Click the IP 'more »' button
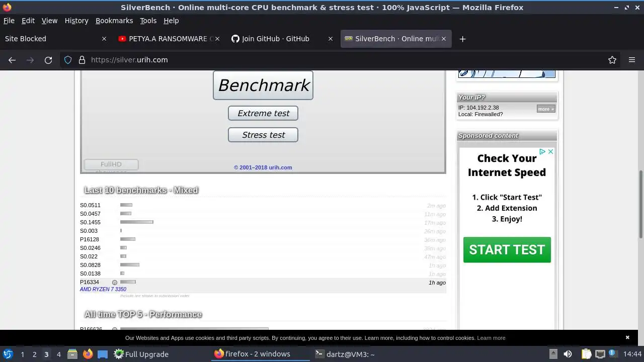Viewport: 644px width, 362px height. click(x=546, y=109)
